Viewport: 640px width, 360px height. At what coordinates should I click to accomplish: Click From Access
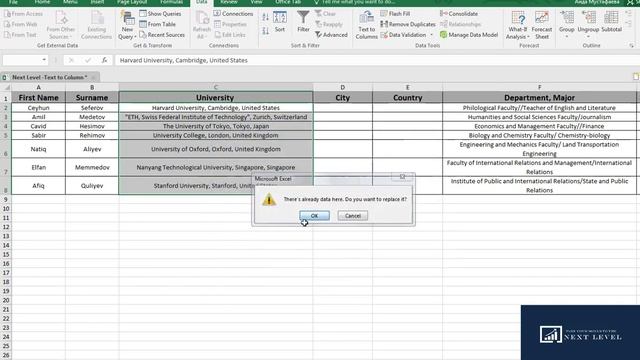pos(23,13)
